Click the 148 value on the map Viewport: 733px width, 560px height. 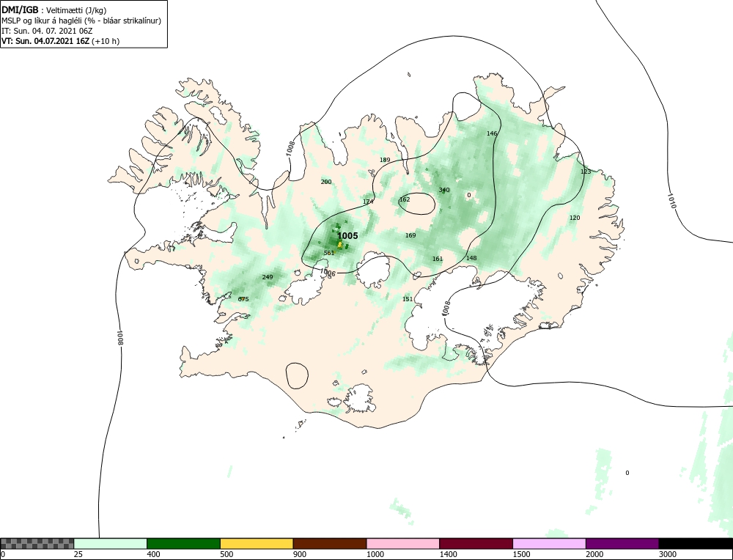[471, 258]
